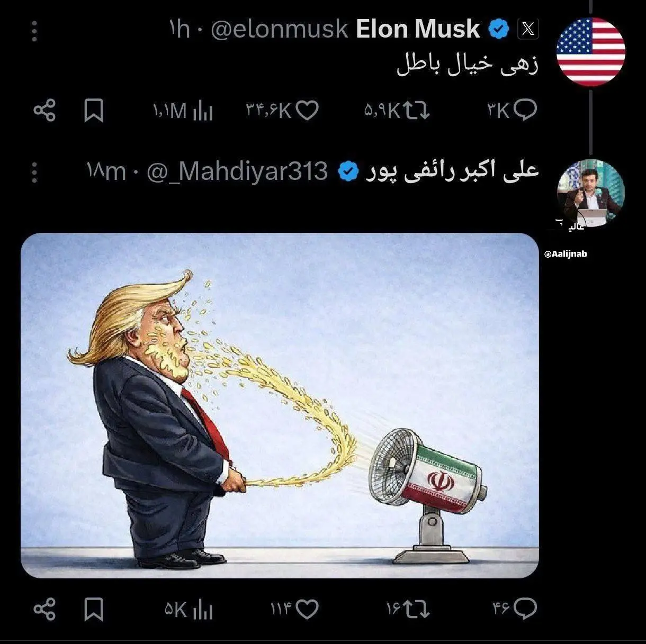
Task: Like the Elon Musk tweet
Action: click(x=282, y=111)
